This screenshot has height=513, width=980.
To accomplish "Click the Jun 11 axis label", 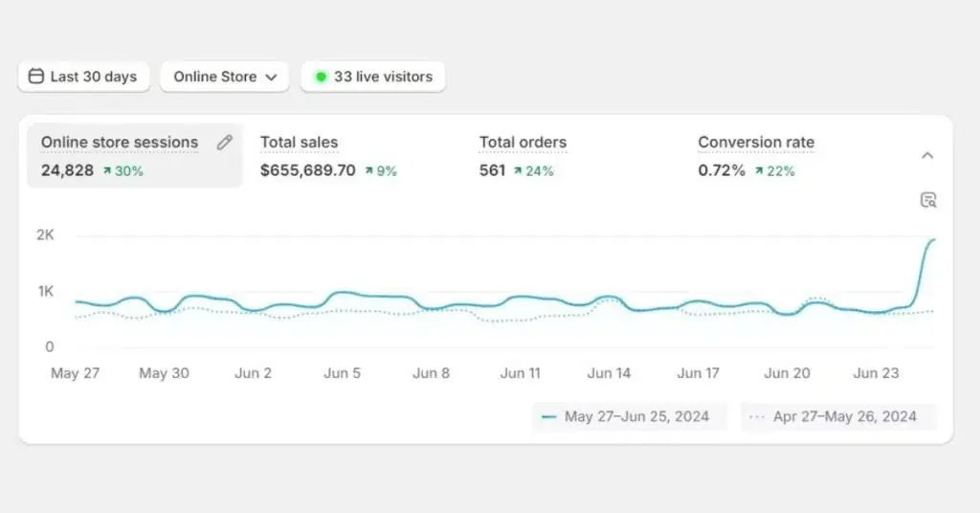I will point(520,373).
